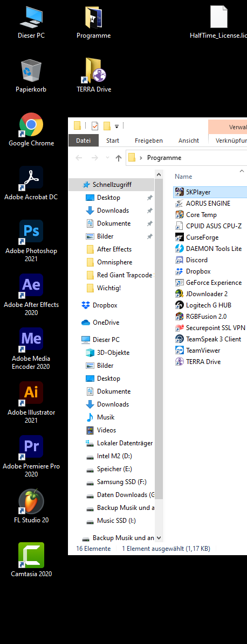
Task: Click the properties checkmark icon in title bar
Action: (95, 125)
